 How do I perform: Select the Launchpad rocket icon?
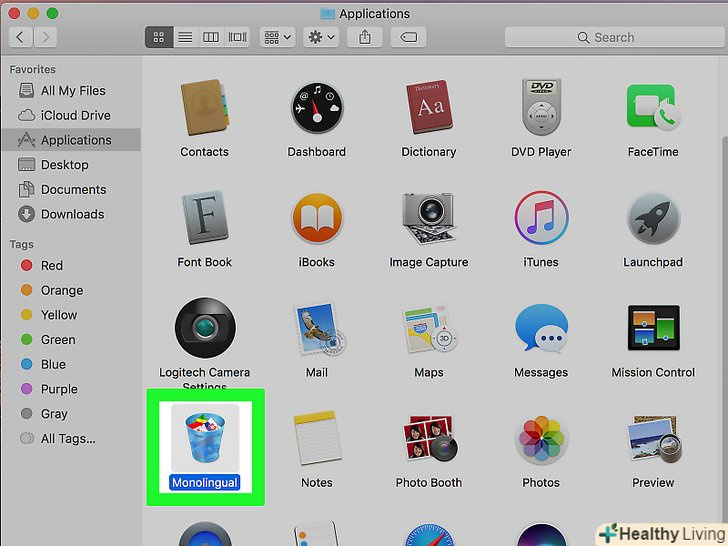pos(653,218)
